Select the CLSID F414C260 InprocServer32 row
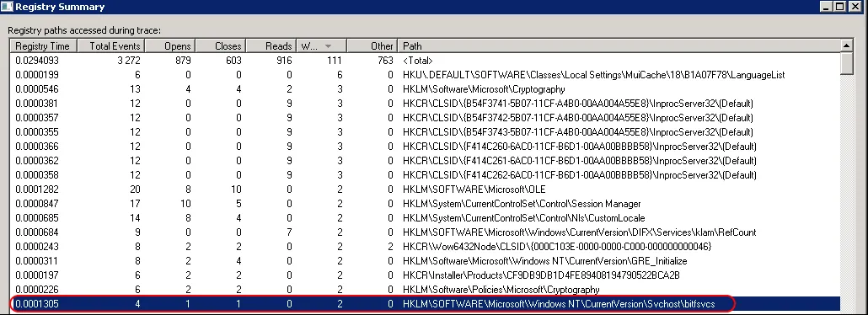The height and width of the screenshot is (315, 868). (425, 147)
